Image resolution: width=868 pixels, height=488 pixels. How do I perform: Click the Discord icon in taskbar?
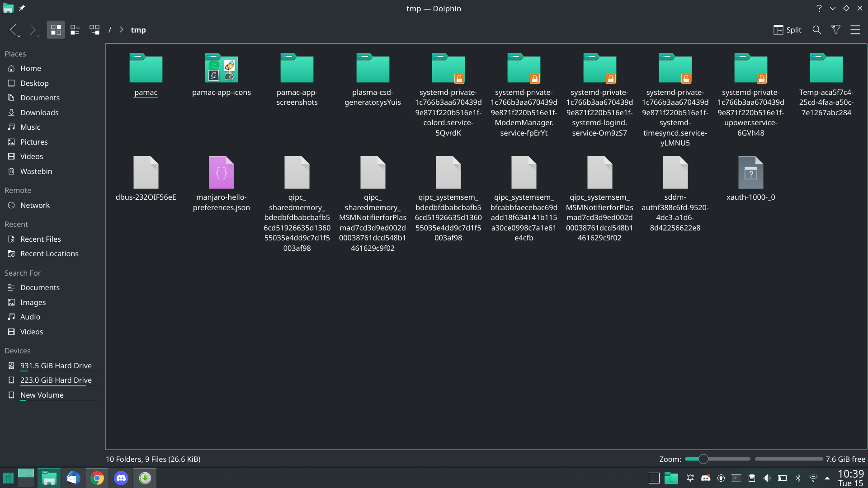point(121,477)
